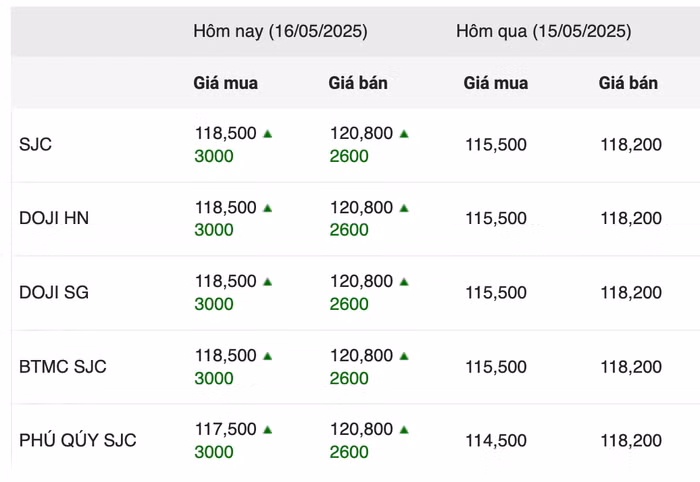The image size is (700, 482).
Task: Click the up arrow beside DOJI HN buy price
Action: click(268, 208)
